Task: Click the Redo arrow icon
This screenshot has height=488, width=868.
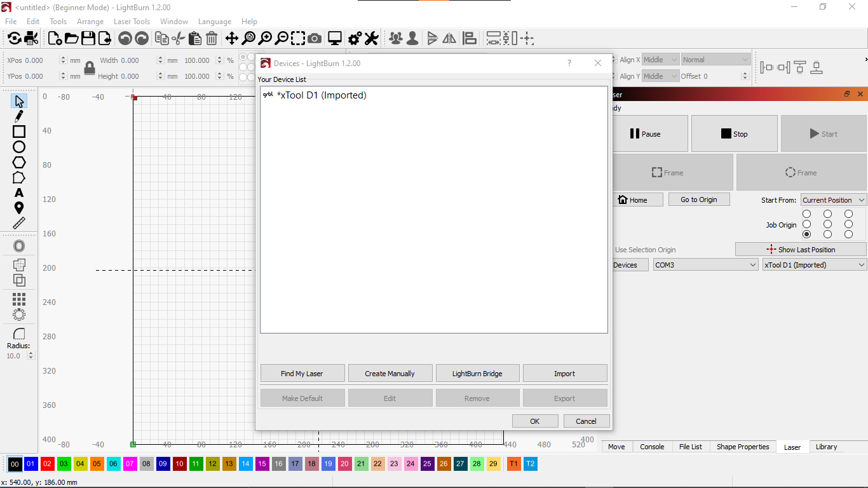Action: point(142,38)
